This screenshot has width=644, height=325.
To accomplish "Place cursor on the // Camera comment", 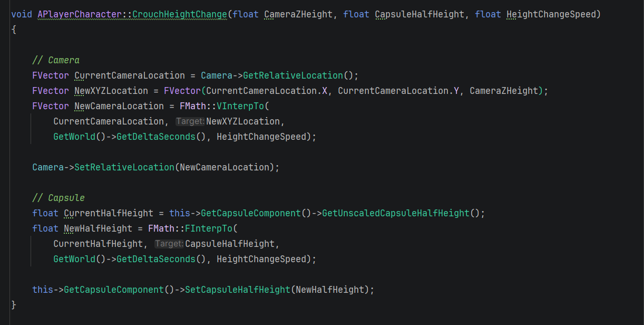I will click(x=56, y=60).
